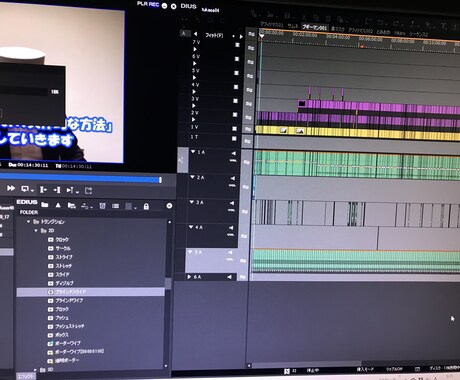460x380 pixels.
Task: Switch to the エフェクト tab at the bottom
Action: click(x=26, y=376)
